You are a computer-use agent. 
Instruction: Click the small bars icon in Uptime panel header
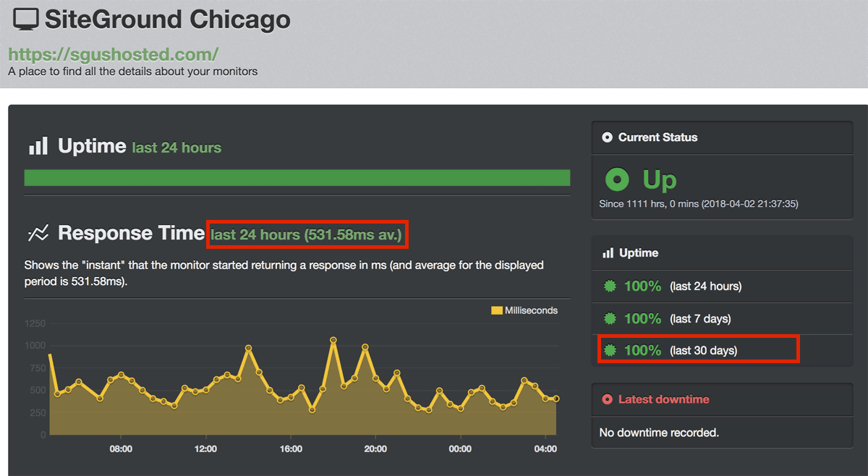(608, 253)
